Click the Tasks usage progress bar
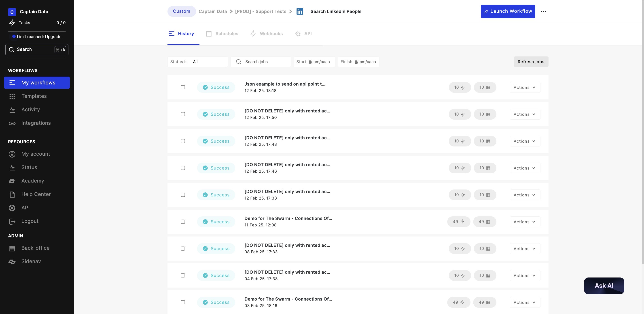644x314 pixels. 37,31
